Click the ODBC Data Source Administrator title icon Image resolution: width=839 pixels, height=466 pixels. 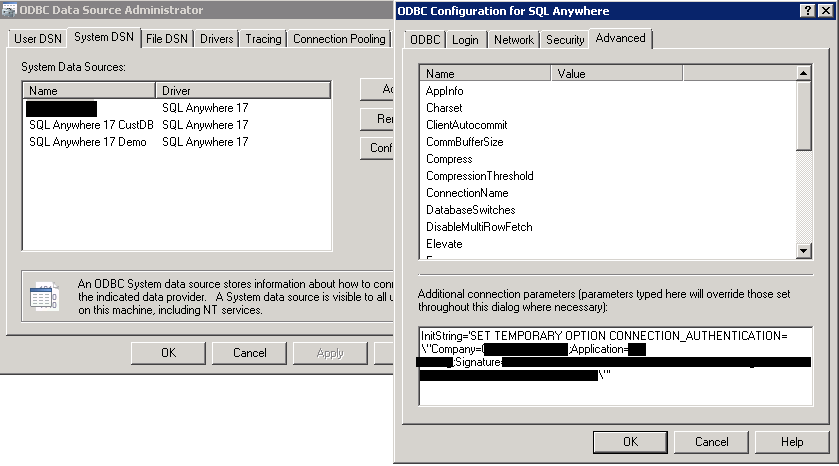click(9, 10)
